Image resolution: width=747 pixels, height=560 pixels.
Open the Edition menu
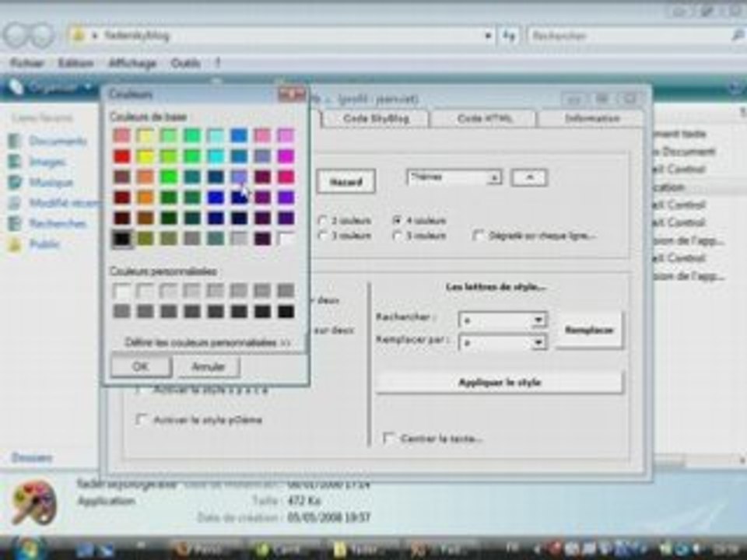point(75,63)
